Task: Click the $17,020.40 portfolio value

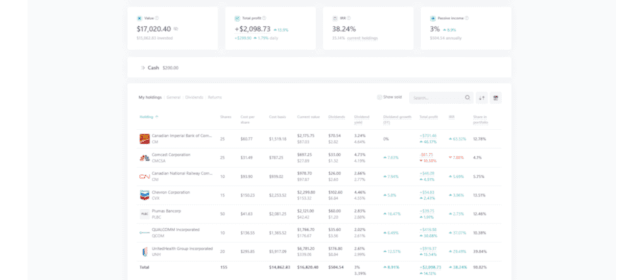Action: (x=154, y=29)
